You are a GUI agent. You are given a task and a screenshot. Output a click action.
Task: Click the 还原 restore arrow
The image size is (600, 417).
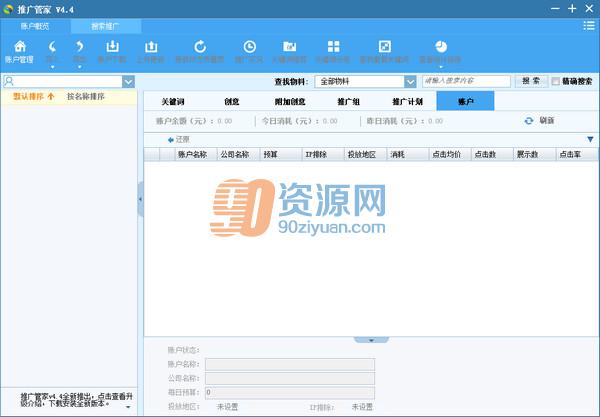(x=171, y=140)
